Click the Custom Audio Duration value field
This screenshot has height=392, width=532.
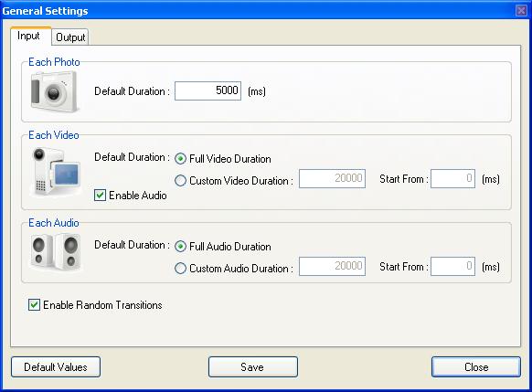click(332, 266)
